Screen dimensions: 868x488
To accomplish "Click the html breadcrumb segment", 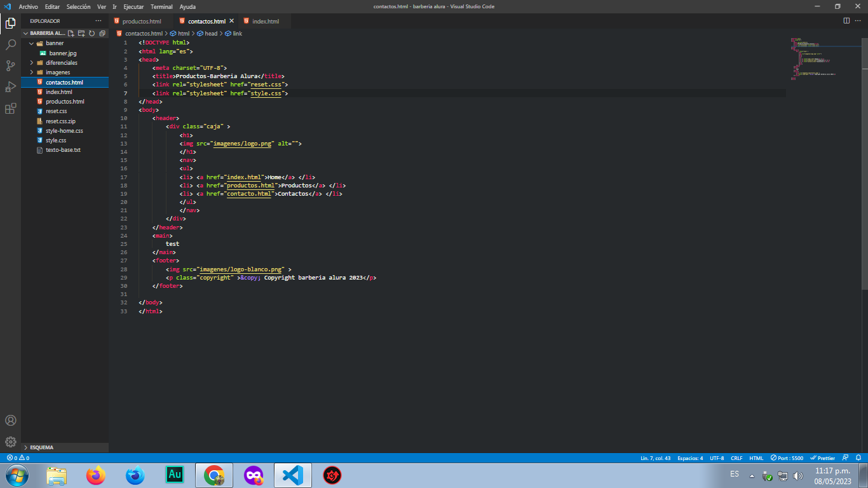I will pos(180,34).
